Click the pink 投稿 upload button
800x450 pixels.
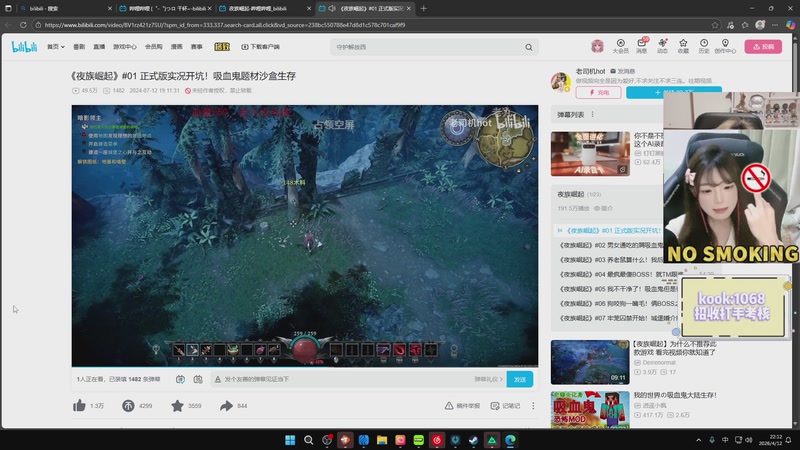click(x=763, y=46)
